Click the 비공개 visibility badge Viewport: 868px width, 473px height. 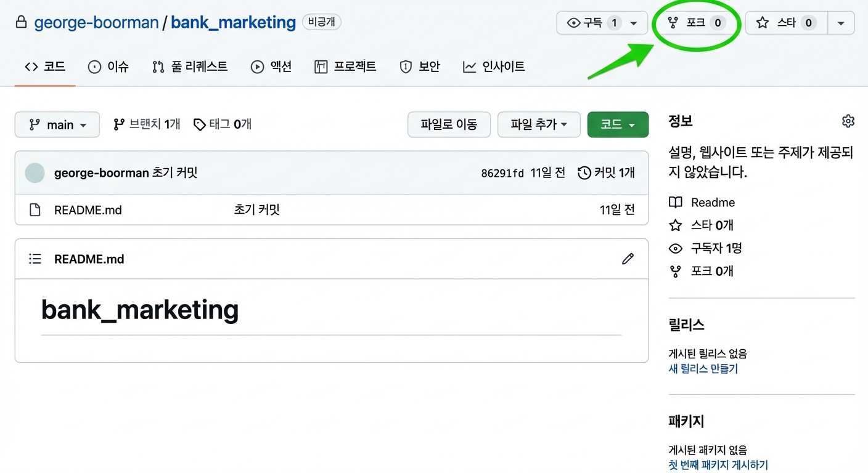pos(322,23)
